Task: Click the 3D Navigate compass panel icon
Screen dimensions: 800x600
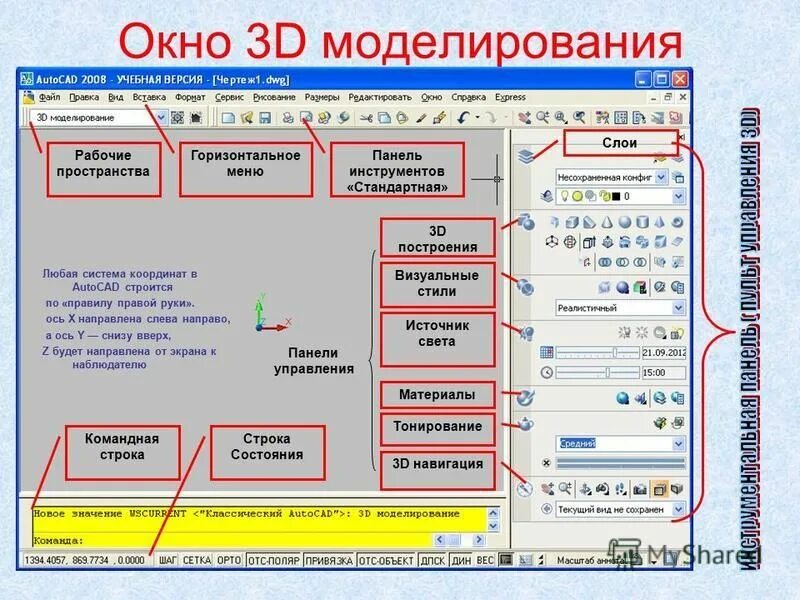Action: tap(525, 489)
